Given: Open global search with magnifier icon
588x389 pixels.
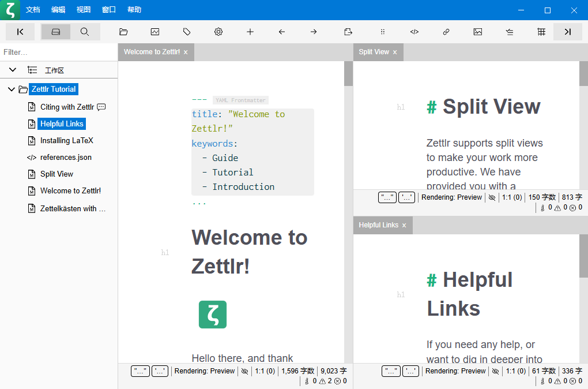Looking at the screenshot, I should coord(85,32).
